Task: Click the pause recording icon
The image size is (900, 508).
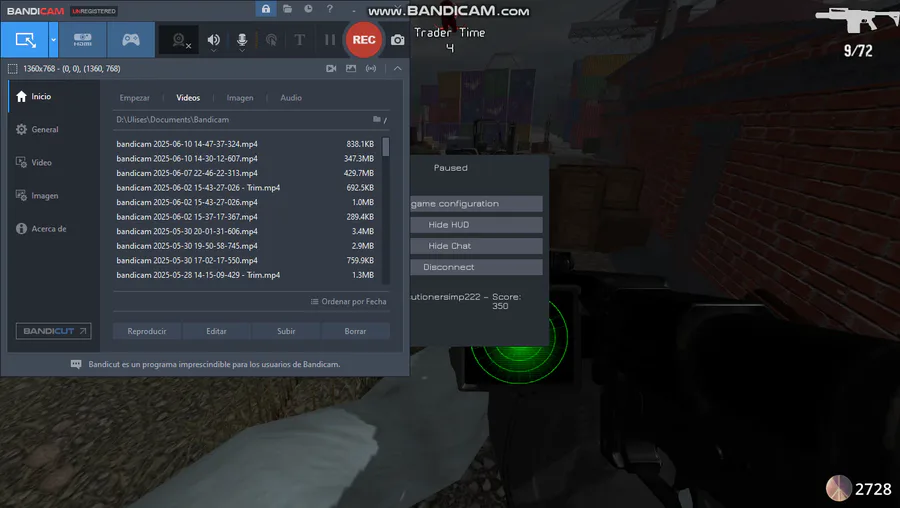Action: 329,40
